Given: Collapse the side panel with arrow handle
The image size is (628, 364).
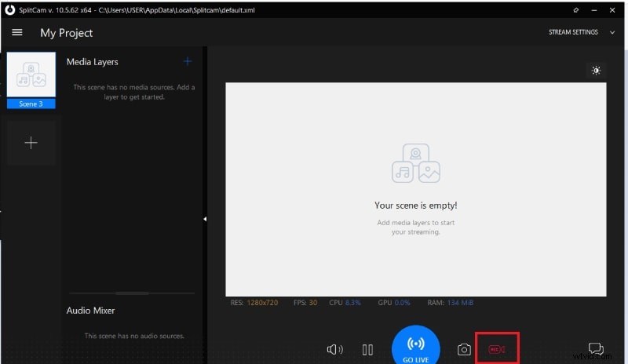Looking at the screenshot, I should 205,219.
